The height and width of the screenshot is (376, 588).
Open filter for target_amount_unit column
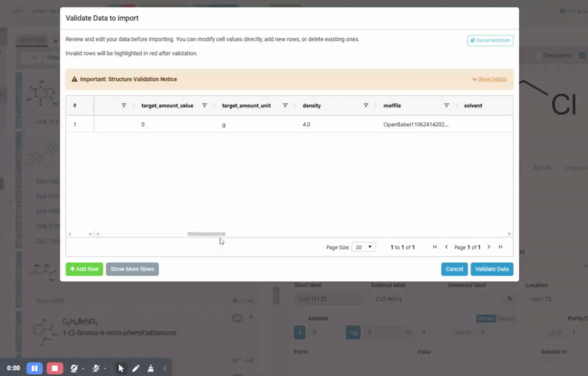click(x=285, y=105)
